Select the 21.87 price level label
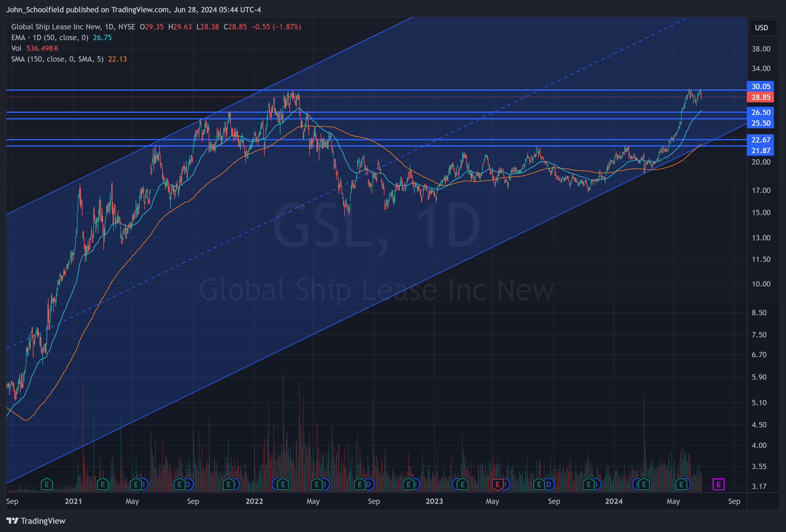Image resolution: width=786 pixels, height=532 pixels. tap(761, 151)
